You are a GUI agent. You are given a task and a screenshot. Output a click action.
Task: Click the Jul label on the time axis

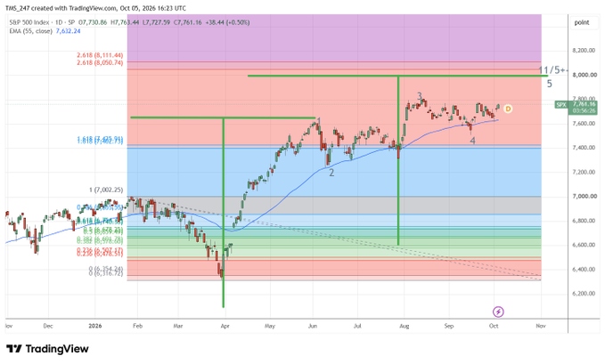(357, 326)
